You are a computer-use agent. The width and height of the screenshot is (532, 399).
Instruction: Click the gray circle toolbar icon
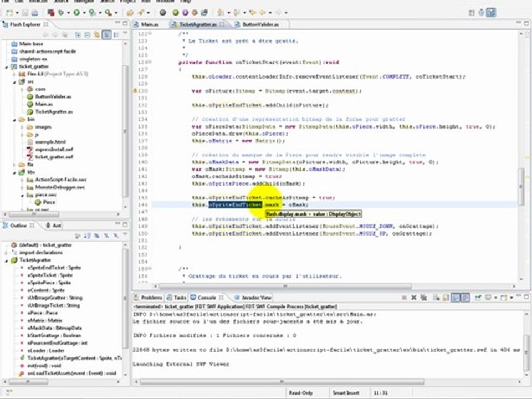tap(163, 13)
